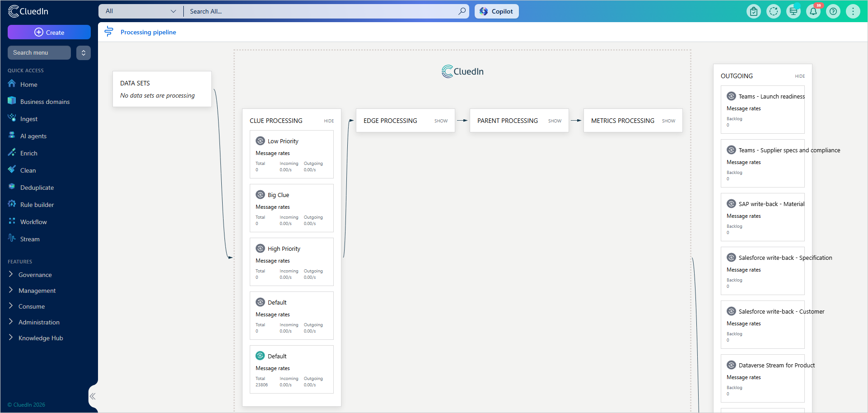
Task: Click the Dataverse Stream for Product icon
Action: [731, 365]
